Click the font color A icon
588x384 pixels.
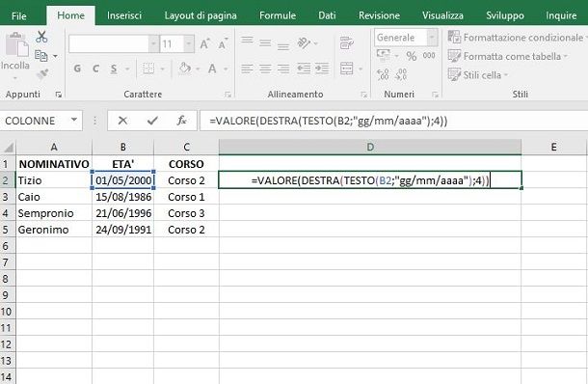coord(212,69)
